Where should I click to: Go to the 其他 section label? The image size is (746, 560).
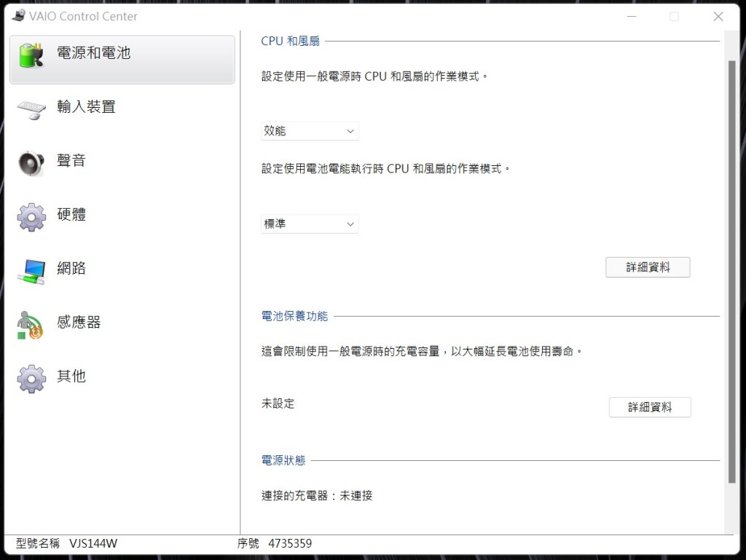click(71, 376)
